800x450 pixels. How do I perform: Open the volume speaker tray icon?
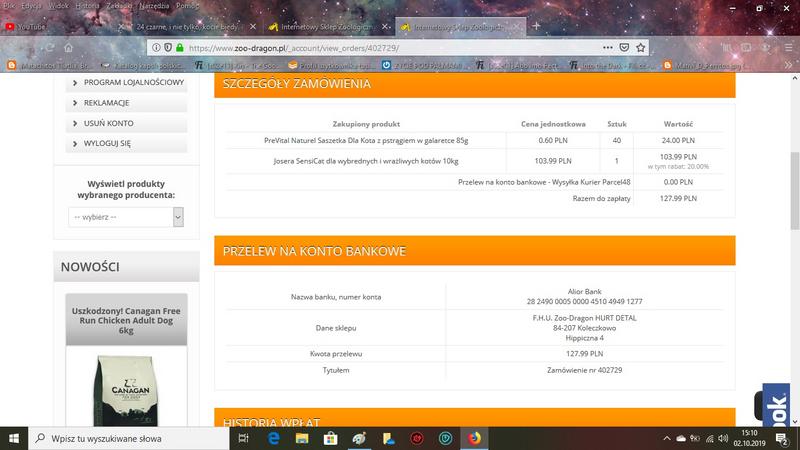tap(723, 438)
